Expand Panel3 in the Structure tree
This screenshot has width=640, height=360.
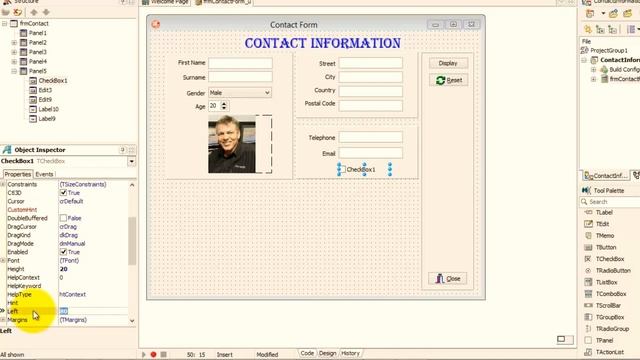coord(14,52)
